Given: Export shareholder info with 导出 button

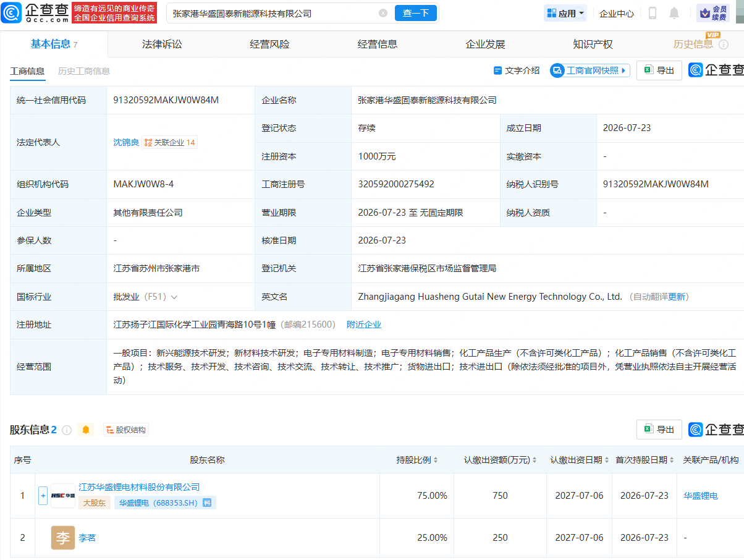Looking at the screenshot, I should pyautogui.click(x=659, y=429).
